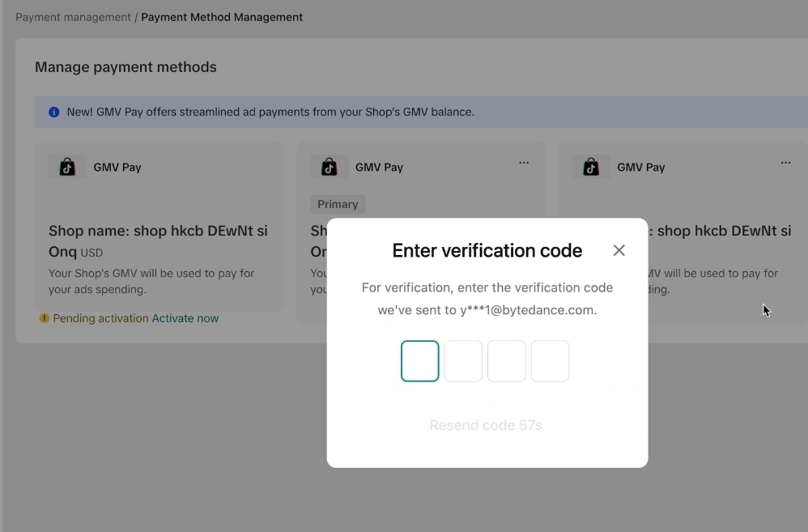Click the GMV Pay logo on the first card
The width and height of the screenshot is (808, 532).
[68, 168]
